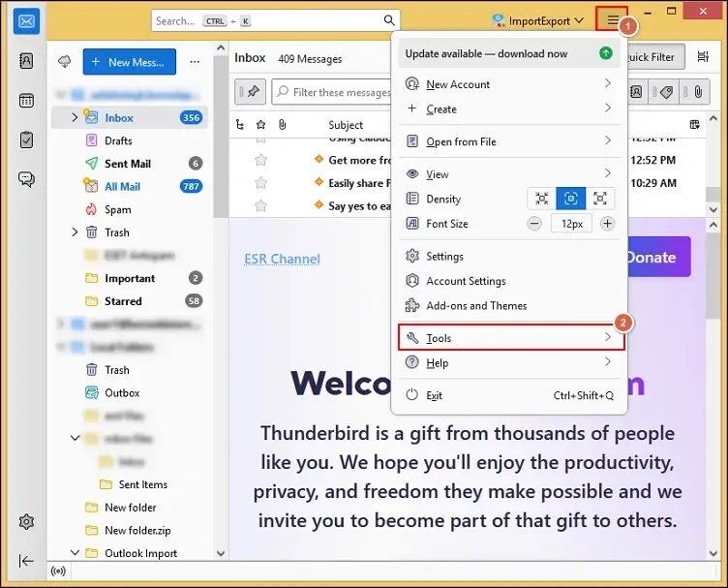Open the Help submenu
The image size is (728, 588).
click(509, 362)
